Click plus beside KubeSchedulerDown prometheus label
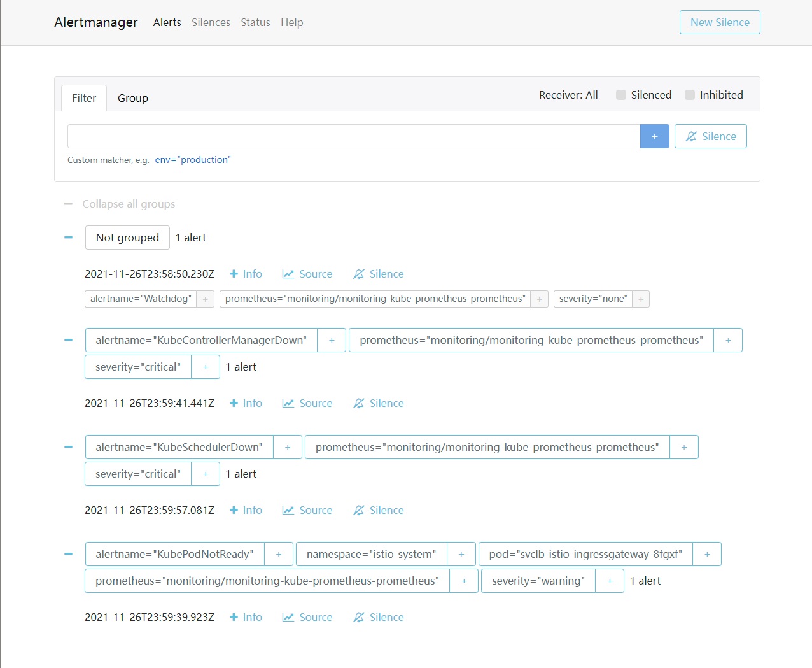The height and width of the screenshot is (668, 812). click(x=684, y=447)
